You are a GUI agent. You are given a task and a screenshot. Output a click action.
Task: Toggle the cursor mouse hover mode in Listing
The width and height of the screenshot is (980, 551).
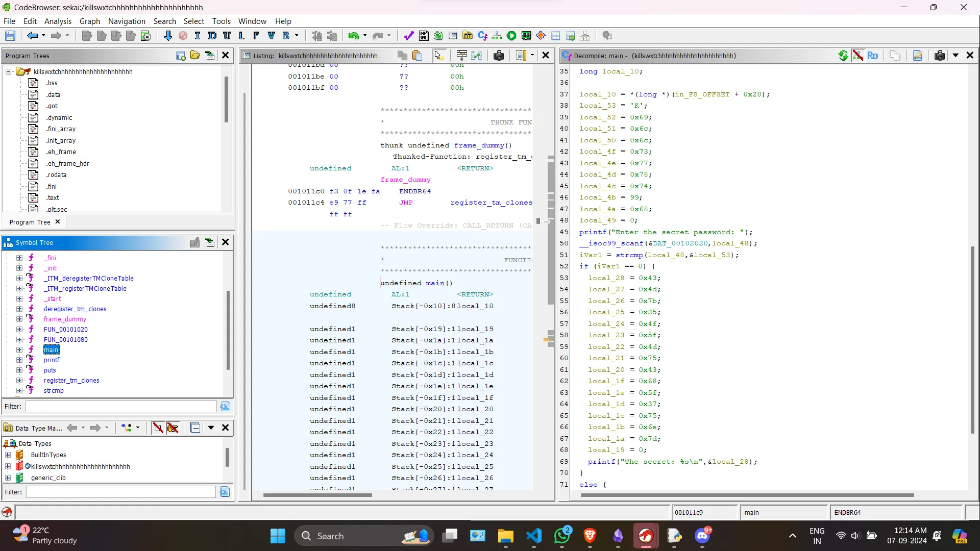coord(438,56)
